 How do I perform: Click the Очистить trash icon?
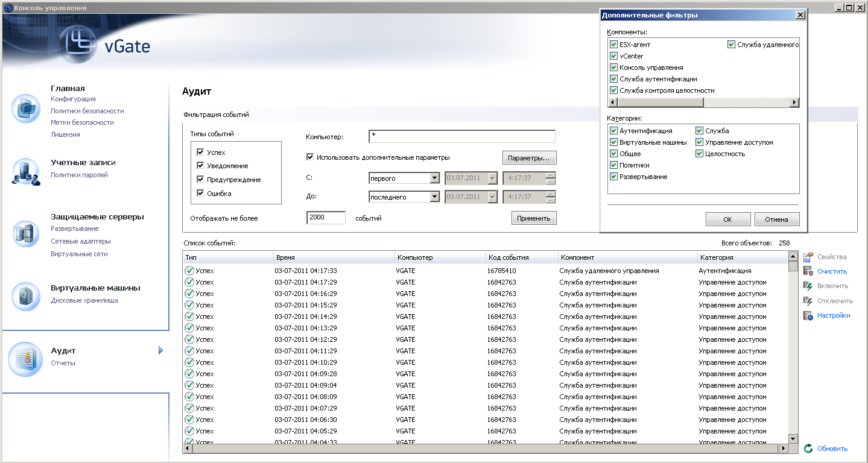pos(808,271)
